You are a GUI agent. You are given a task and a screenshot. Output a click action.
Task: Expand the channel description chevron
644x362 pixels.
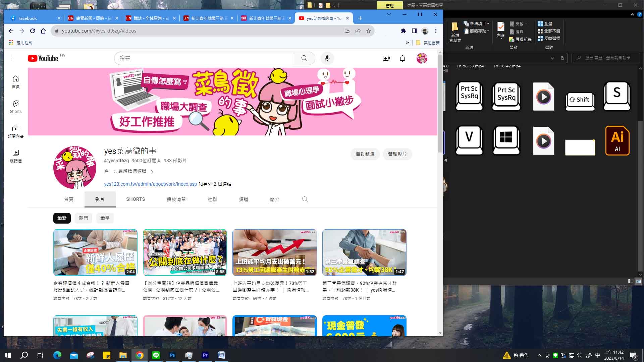152,172
